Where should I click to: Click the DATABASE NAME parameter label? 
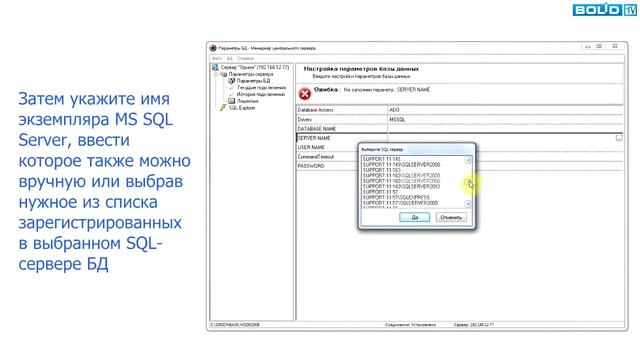point(317,129)
